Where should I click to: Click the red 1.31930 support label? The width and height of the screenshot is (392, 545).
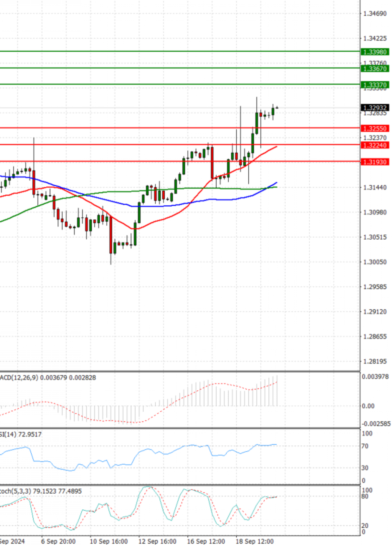375,162
